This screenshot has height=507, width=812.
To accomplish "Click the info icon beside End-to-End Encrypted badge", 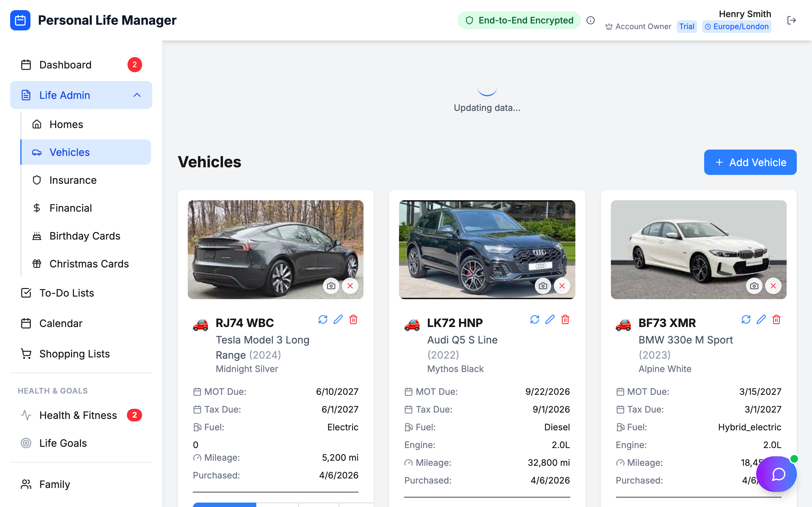I will click(591, 20).
